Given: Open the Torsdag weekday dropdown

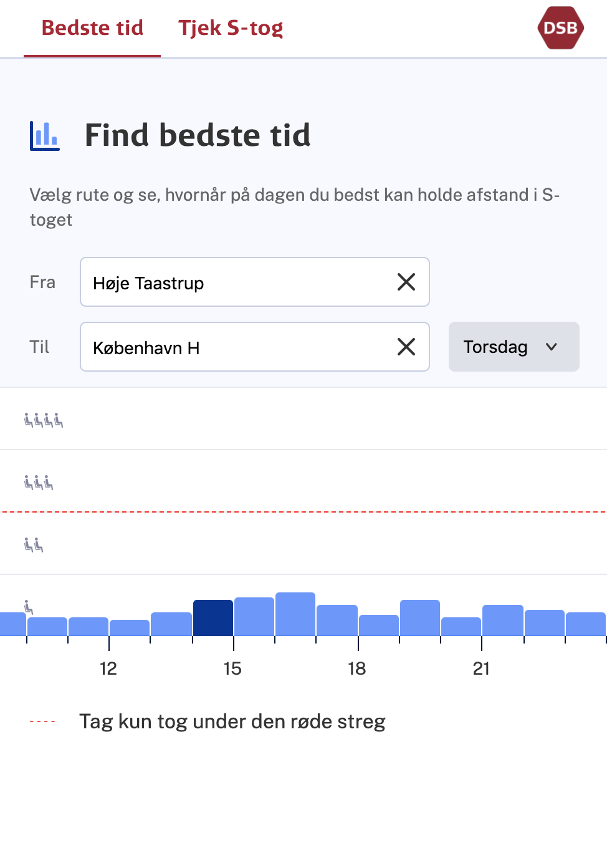Looking at the screenshot, I should click(514, 347).
